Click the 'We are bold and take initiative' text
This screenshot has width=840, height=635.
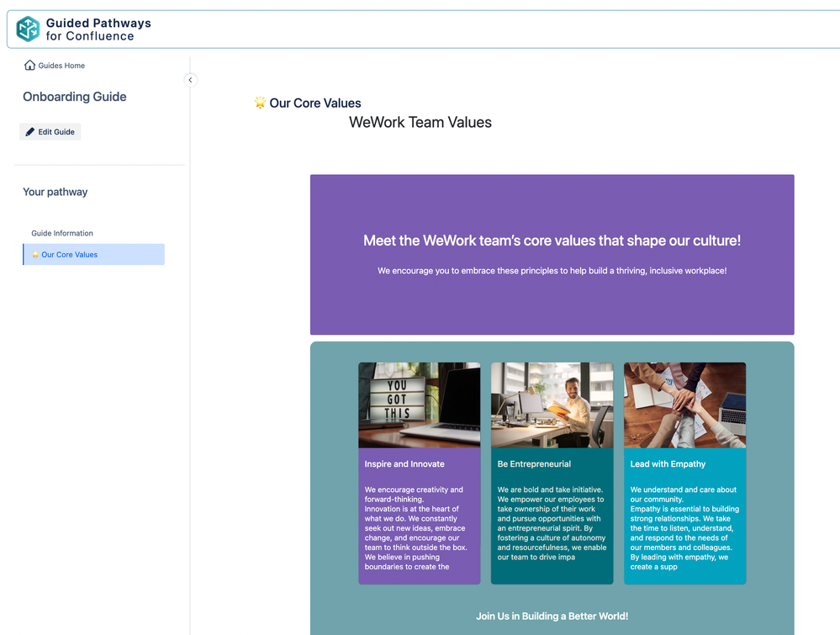pyautogui.click(x=552, y=523)
